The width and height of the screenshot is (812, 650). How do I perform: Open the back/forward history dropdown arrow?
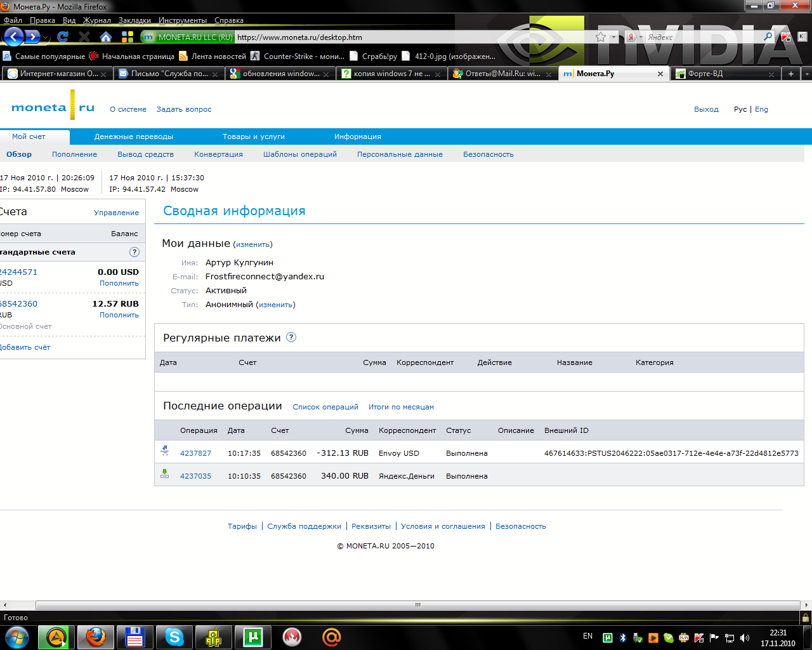point(46,38)
